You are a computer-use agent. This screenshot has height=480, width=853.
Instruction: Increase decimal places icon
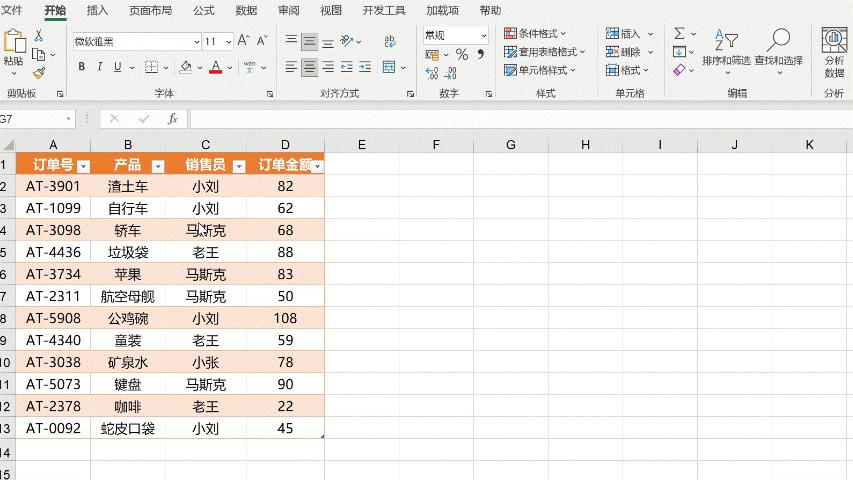pos(432,73)
